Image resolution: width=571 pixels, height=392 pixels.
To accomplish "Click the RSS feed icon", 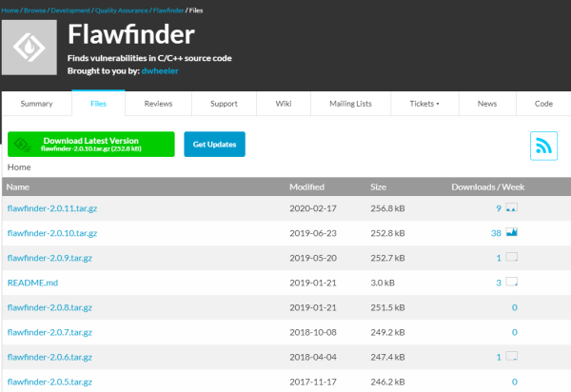I will [543, 146].
